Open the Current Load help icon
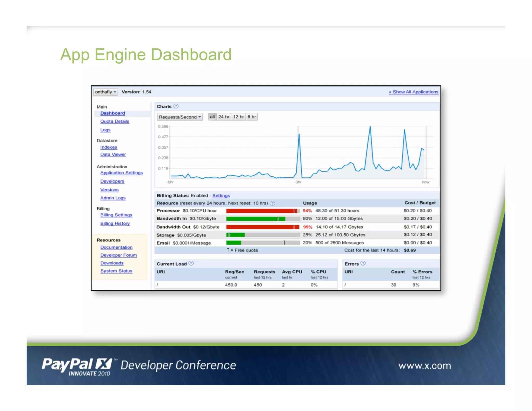 (x=191, y=263)
